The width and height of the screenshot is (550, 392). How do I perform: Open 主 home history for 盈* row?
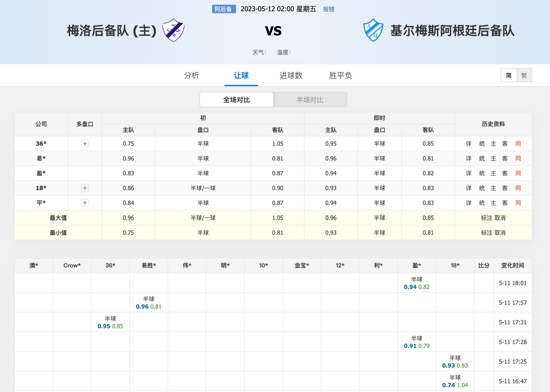pyautogui.click(x=493, y=173)
